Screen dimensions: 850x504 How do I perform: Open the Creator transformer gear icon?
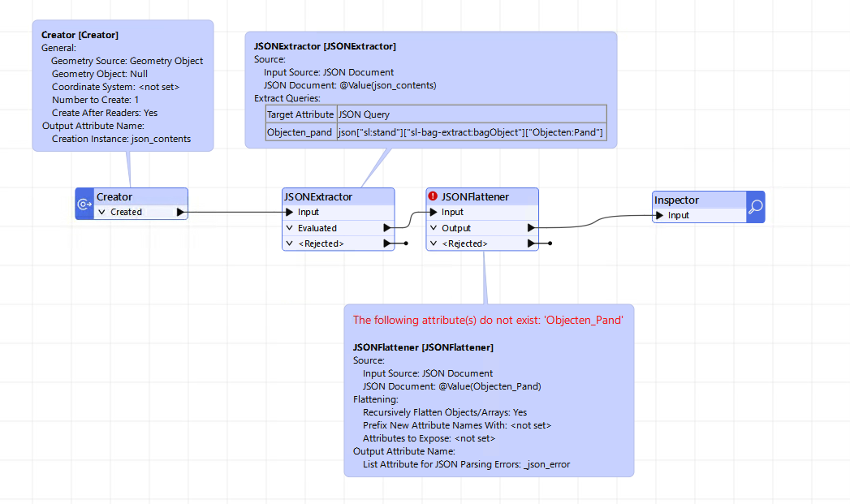pos(84,204)
